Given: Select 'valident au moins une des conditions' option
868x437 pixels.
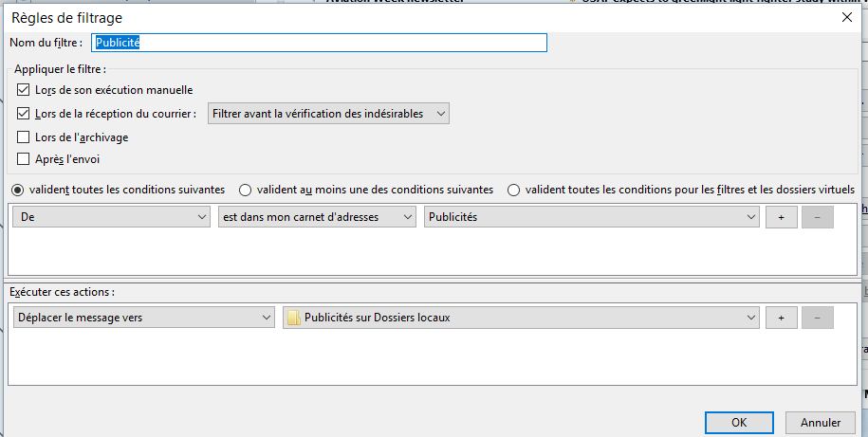Looking at the screenshot, I should 246,190.
